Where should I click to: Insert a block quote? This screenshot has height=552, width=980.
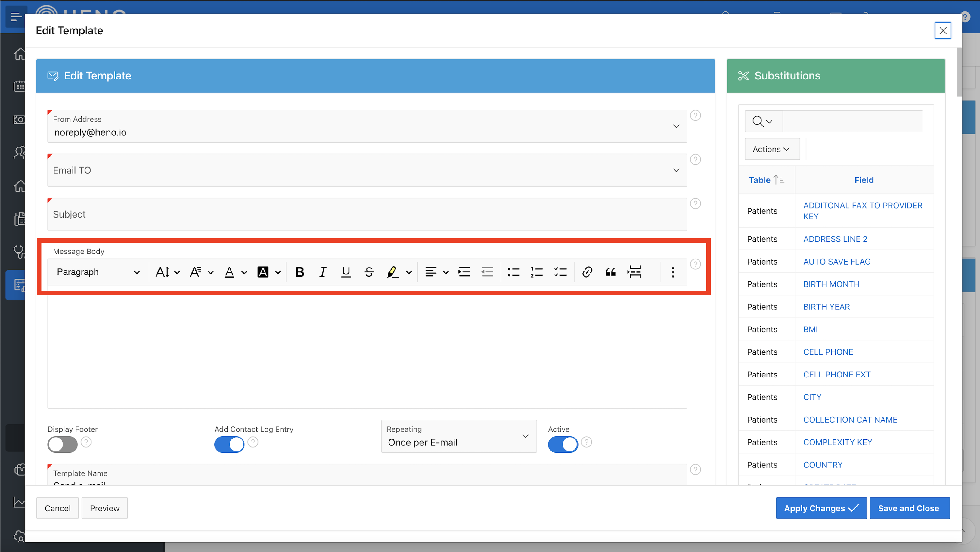610,272
